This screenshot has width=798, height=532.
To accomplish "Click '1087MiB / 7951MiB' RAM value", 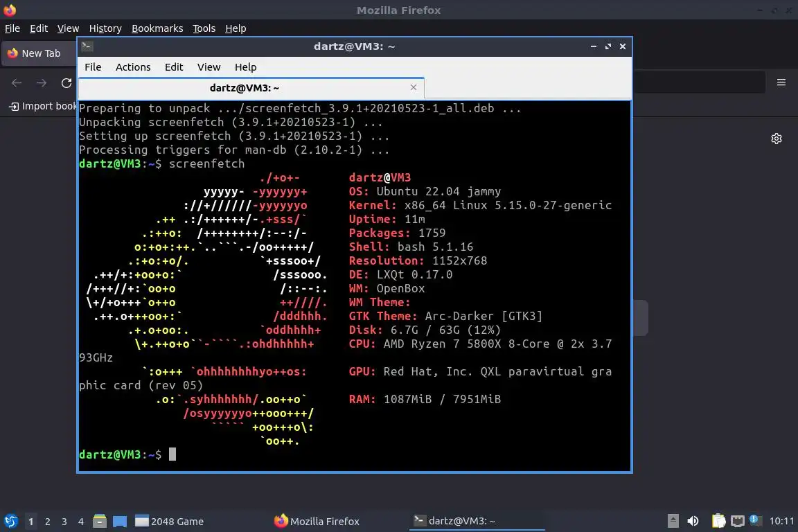I will pyautogui.click(x=442, y=399).
